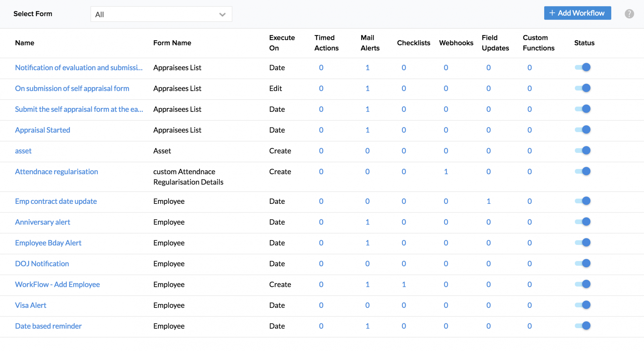Open WorkFlow - Add Employee link
This screenshot has width=644, height=351.
click(57, 284)
